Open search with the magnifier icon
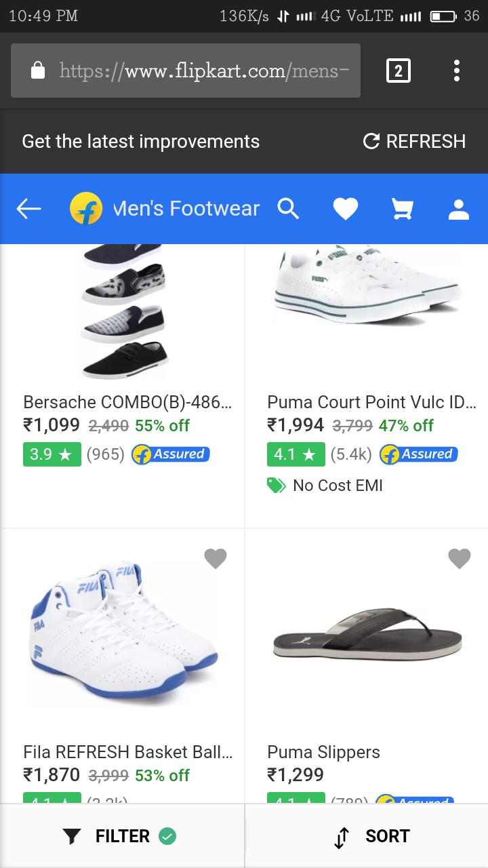The width and height of the screenshot is (488, 868). click(288, 209)
